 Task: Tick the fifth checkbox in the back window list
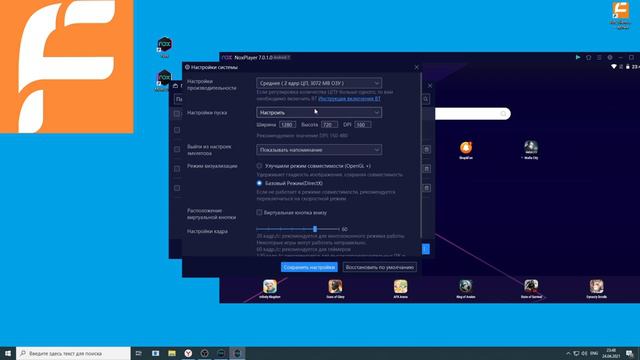click(177, 188)
